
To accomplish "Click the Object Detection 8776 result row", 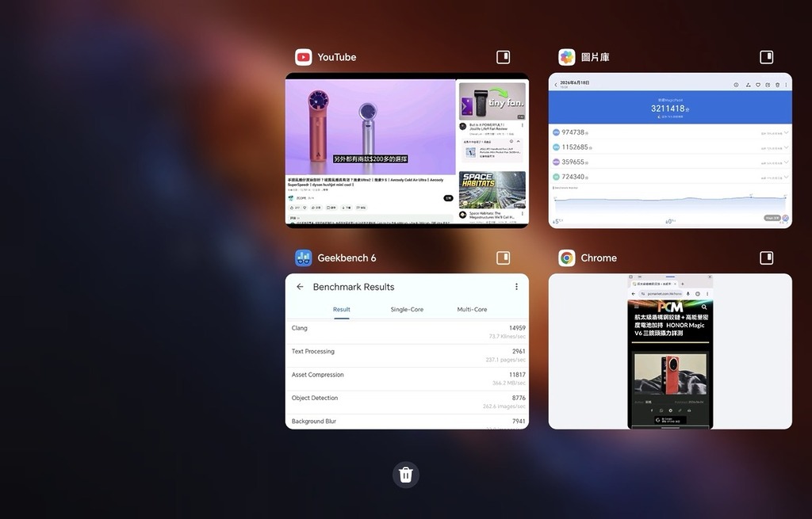I will [x=407, y=402].
